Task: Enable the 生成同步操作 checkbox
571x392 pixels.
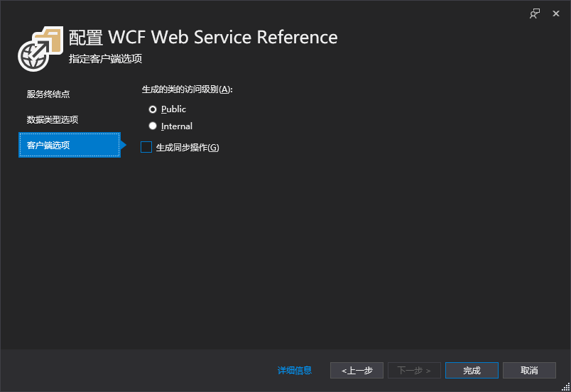Action: [x=146, y=147]
